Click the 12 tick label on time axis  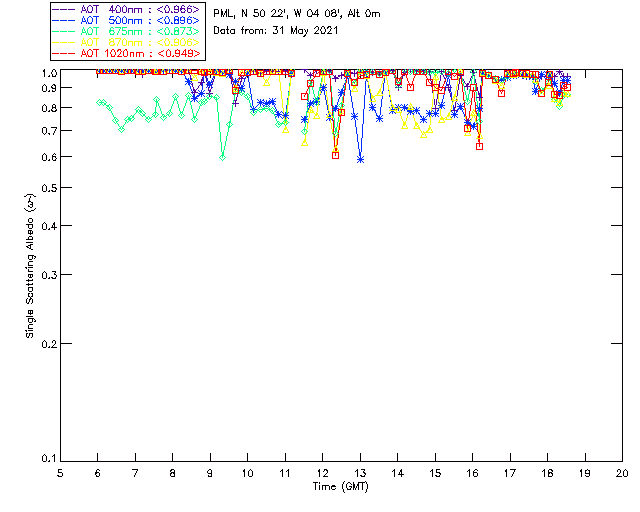(x=322, y=474)
